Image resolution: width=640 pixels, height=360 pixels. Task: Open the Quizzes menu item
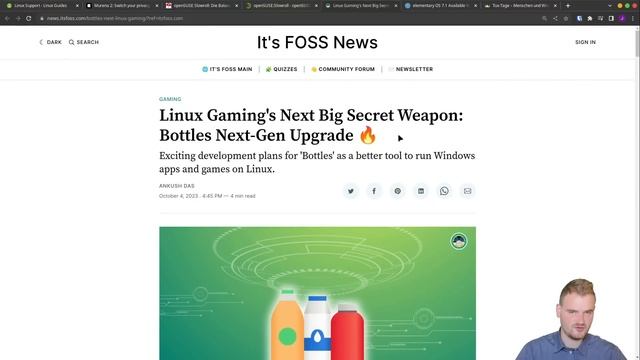(281, 69)
